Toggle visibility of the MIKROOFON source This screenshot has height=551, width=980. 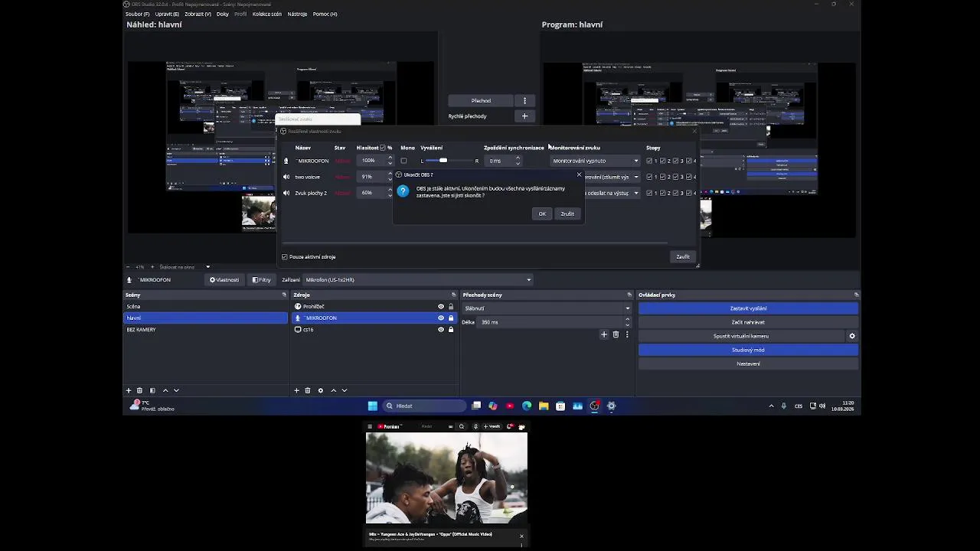pos(441,318)
